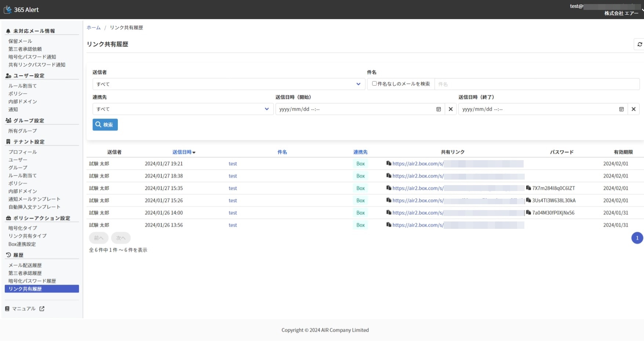Image resolution: width=644 pixels, height=357 pixels.
Task: Open メール配送履歴 in the sidebar
Action: tap(25, 265)
